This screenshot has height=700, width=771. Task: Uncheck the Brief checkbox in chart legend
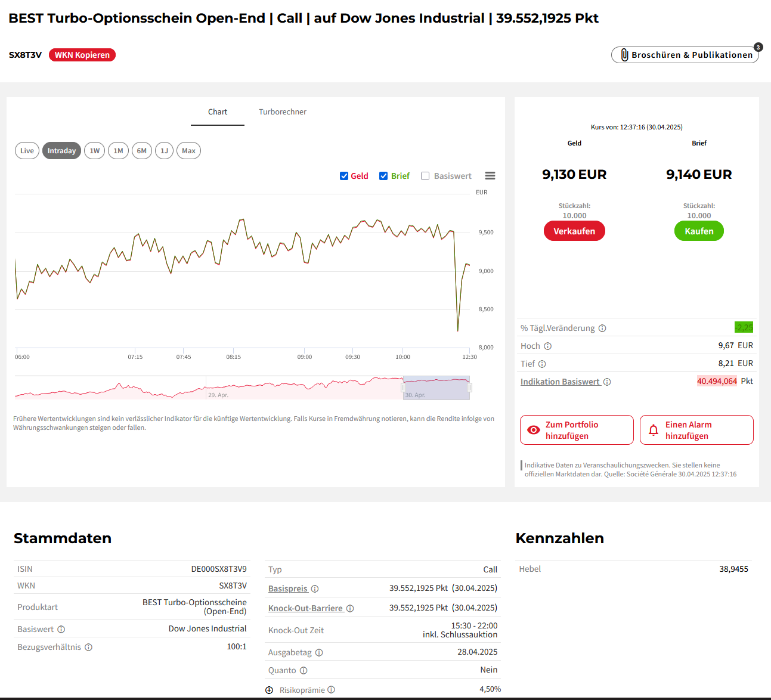click(383, 176)
